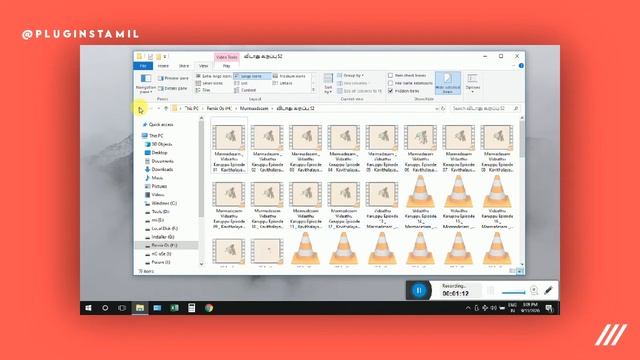Open the Options dropdown in ribbon
Image resolution: width=640 pixels, height=360 pixels.
(x=473, y=84)
